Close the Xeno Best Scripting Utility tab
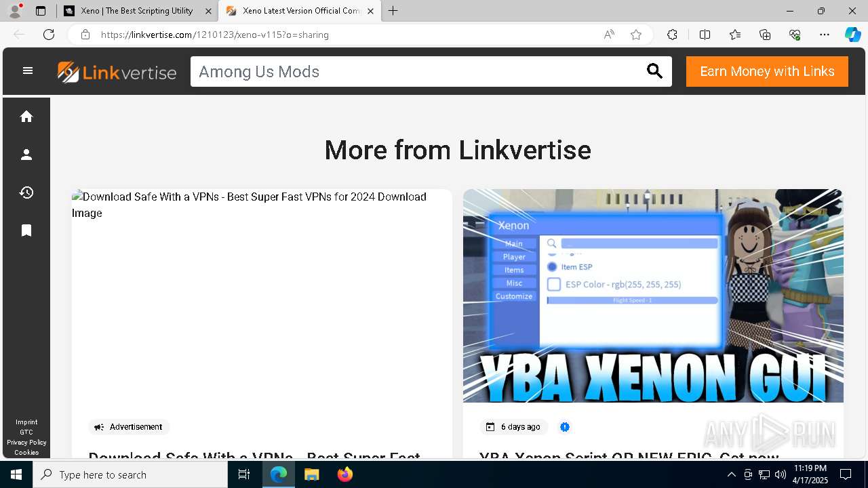Viewport: 868px width, 488px height. point(208,11)
